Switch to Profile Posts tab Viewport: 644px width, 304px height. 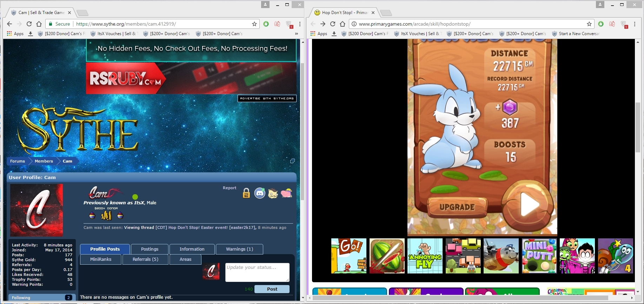pyautogui.click(x=105, y=249)
